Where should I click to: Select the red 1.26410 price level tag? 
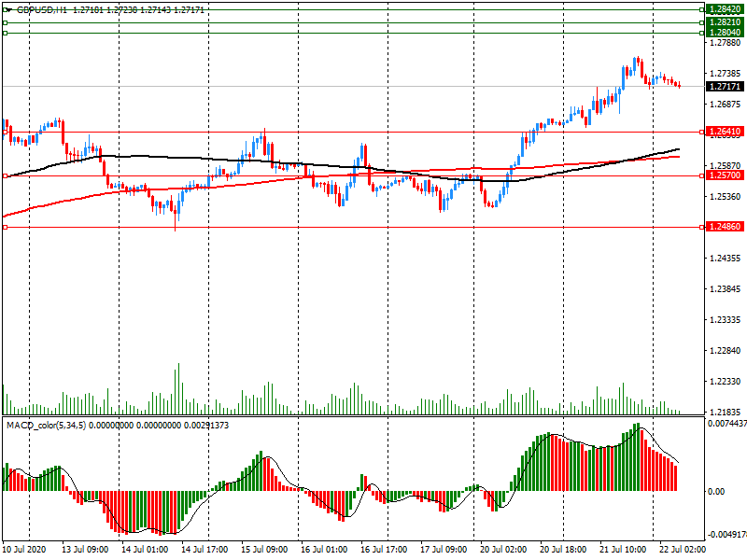point(724,133)
